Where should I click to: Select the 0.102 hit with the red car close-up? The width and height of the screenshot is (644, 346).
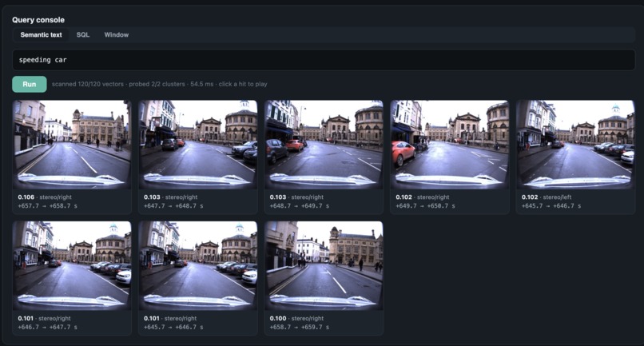(x=450, y=145)
